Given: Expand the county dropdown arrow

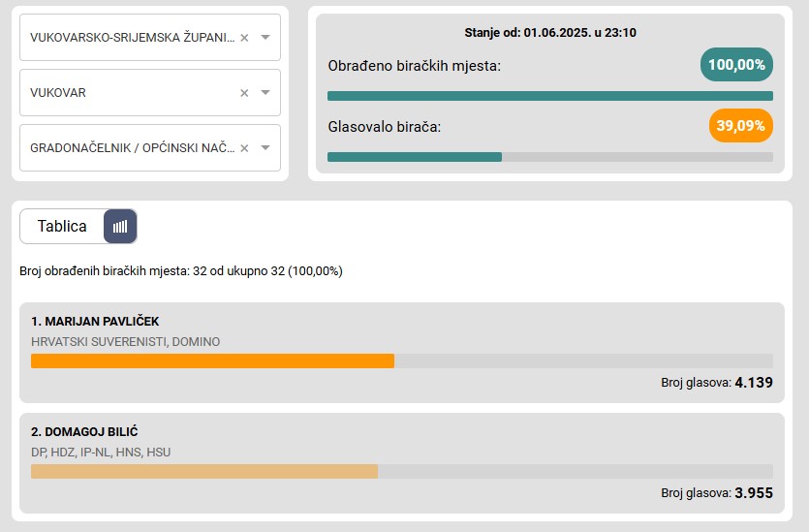Looking at the screenshot, I should pos(265,37).
